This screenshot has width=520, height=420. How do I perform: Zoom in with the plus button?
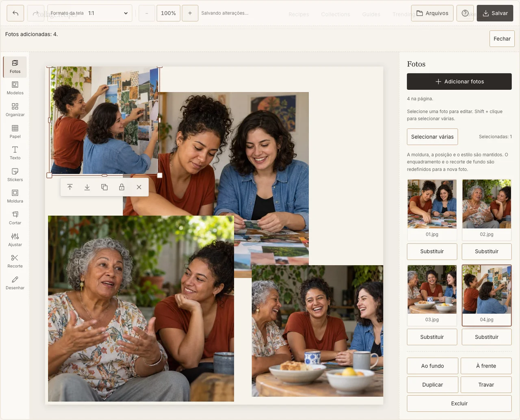pos(190,13)
